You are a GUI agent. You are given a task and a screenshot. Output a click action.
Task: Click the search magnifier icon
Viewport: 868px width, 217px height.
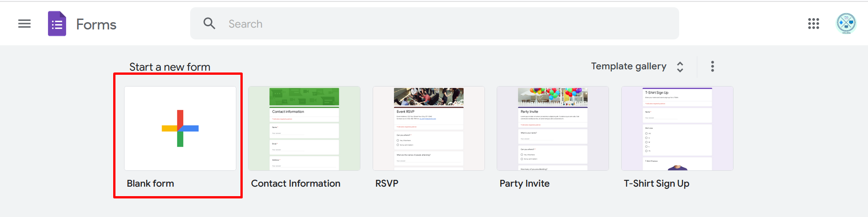point(209,23)
